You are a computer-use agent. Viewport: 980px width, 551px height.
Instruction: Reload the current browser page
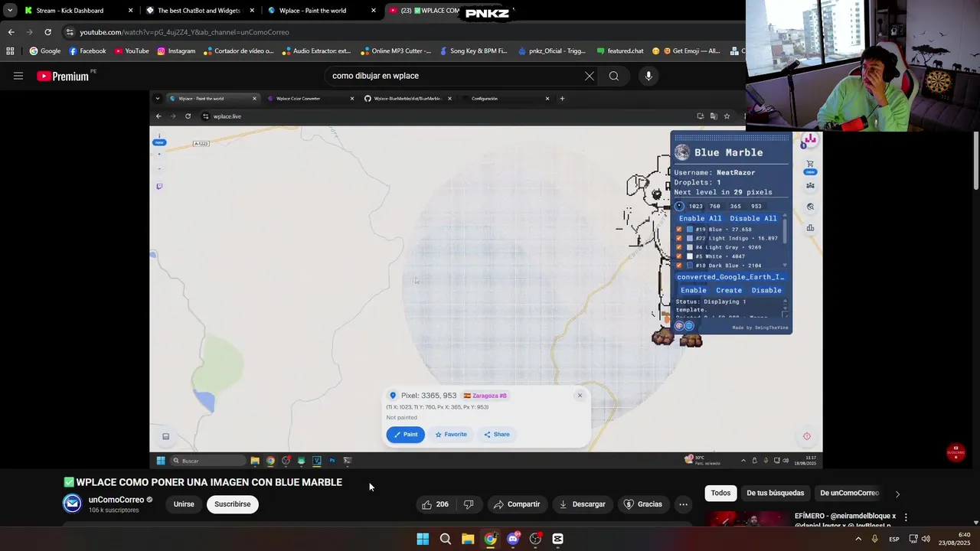tap(47, 32)
